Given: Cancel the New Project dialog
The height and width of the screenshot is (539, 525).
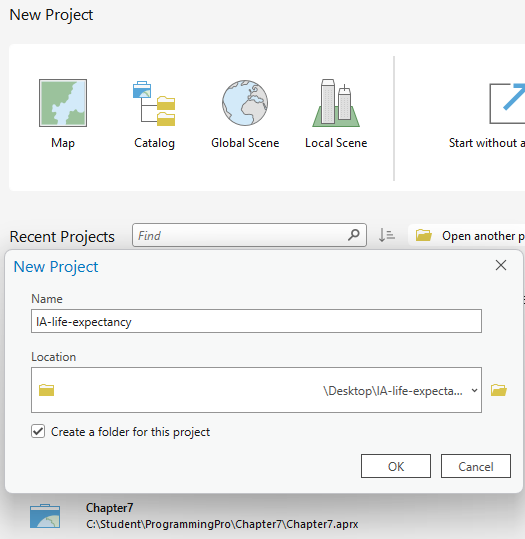Looking at the screenshot, I should (x=476, y=466).
